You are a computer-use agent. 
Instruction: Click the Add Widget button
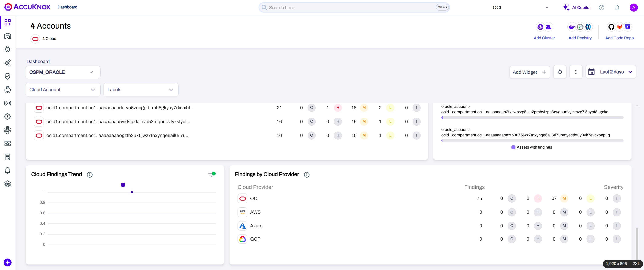click(530, 72)
